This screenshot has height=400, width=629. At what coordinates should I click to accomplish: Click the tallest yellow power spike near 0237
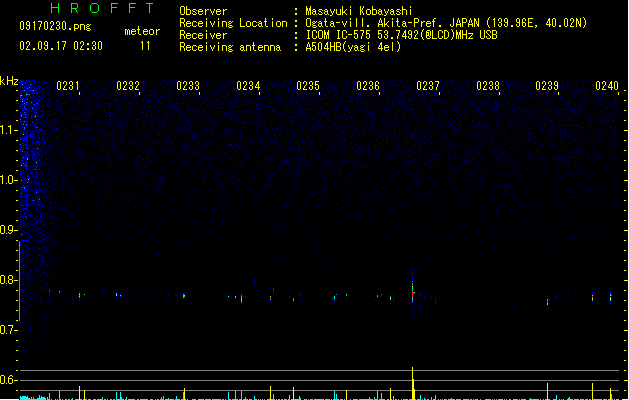coord(413,383)
